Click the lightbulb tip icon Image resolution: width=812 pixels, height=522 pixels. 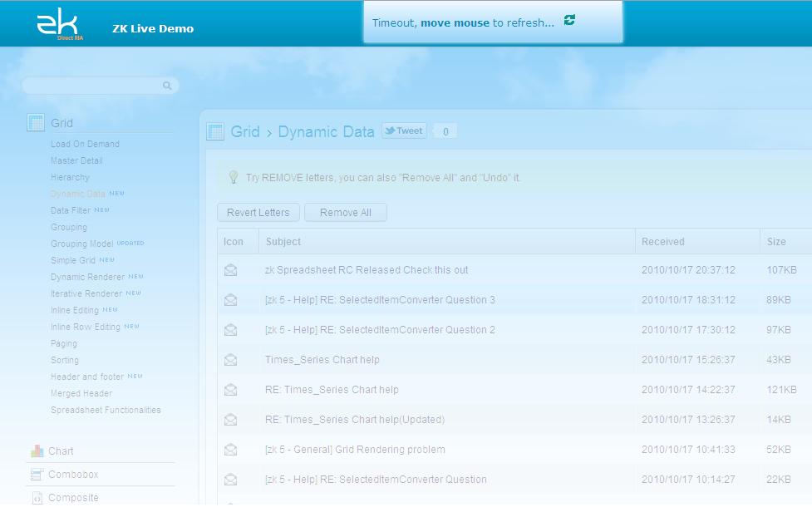234,177
